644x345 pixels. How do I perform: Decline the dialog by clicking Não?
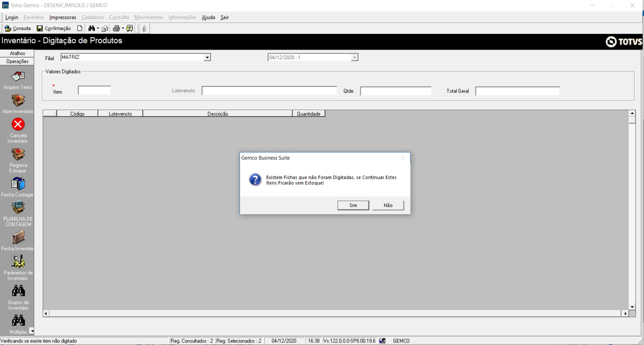tap(388, 205)
